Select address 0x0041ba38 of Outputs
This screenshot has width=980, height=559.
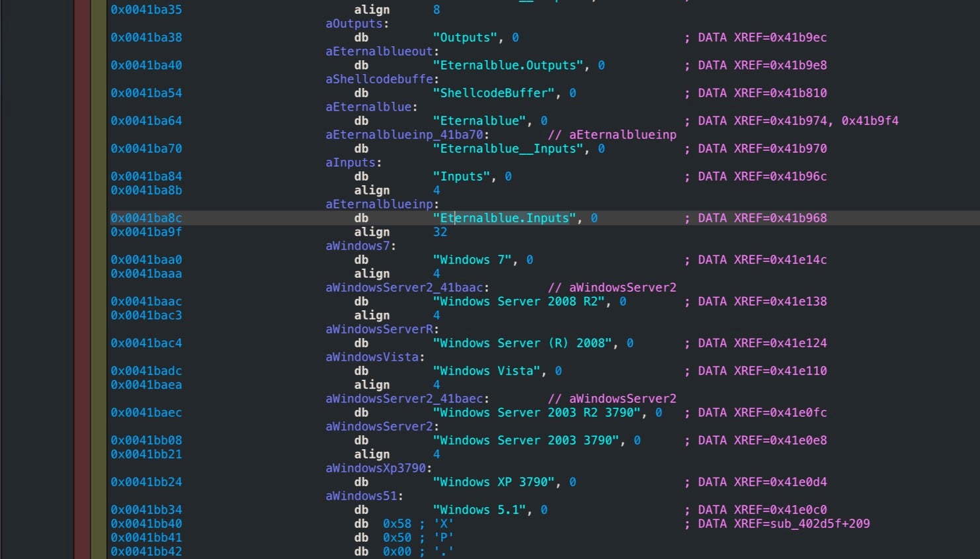pos(146,38)
